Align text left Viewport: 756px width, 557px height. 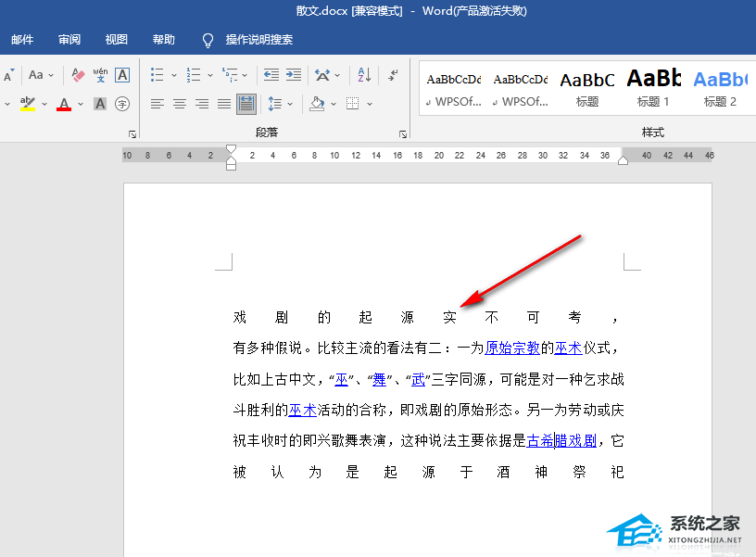(157, 104)
